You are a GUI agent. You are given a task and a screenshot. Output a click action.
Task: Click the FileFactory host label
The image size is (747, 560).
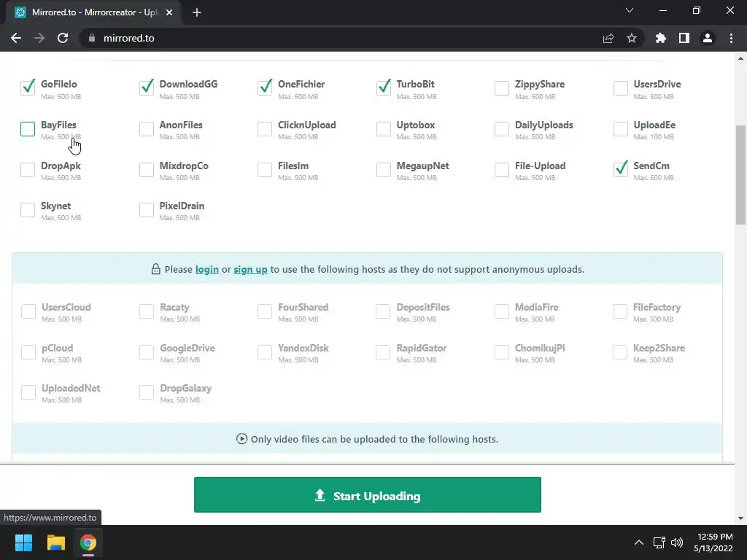point(657,308)
